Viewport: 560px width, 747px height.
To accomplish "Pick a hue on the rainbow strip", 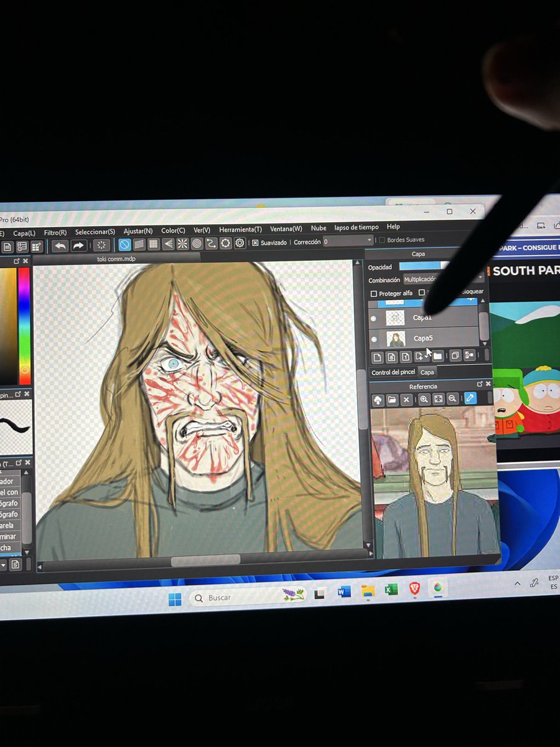I will tap(24, 326).
